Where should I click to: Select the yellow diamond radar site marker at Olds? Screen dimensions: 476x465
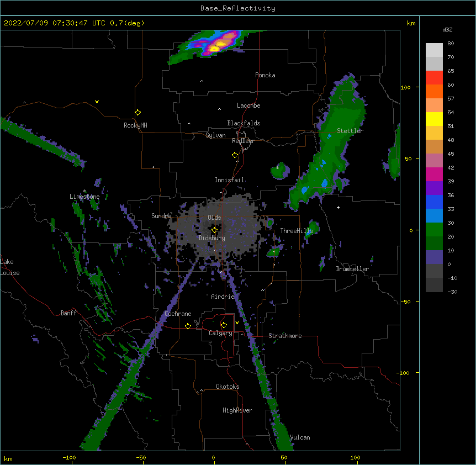tap(214, 230)
